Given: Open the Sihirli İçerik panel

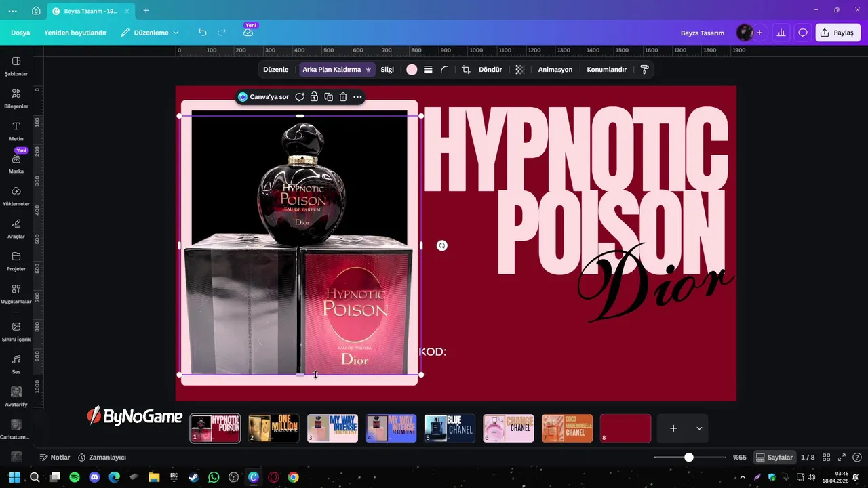Looking at the screenshot, I should click(16, 331).
